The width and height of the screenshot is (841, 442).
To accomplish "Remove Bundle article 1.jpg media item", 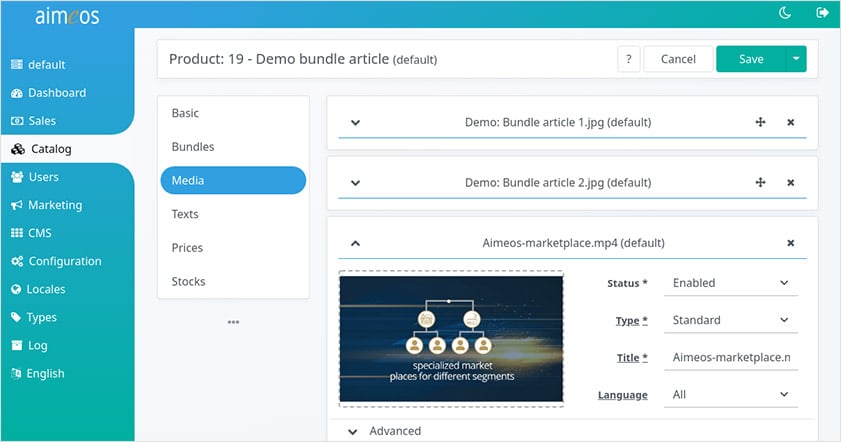I will pos(791,122).
